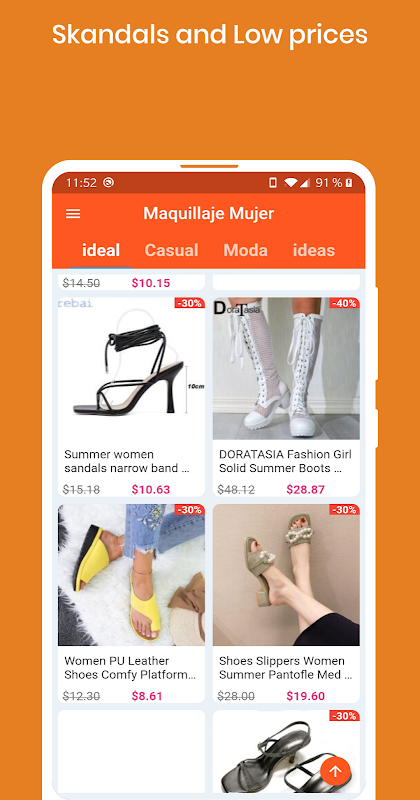Viewport: 420px width, 800px height.
Task: Switch to the Moda tab
Action: [x=245, y=250]
